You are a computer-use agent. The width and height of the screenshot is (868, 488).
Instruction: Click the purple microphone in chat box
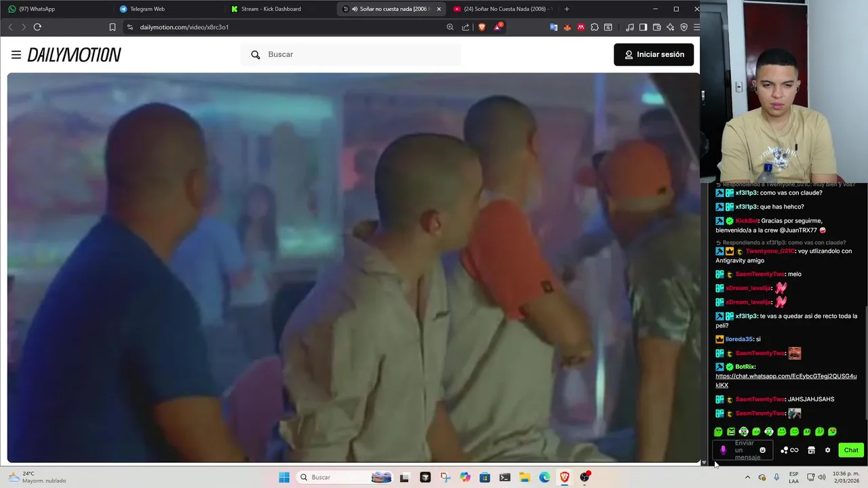click(723, 450)
